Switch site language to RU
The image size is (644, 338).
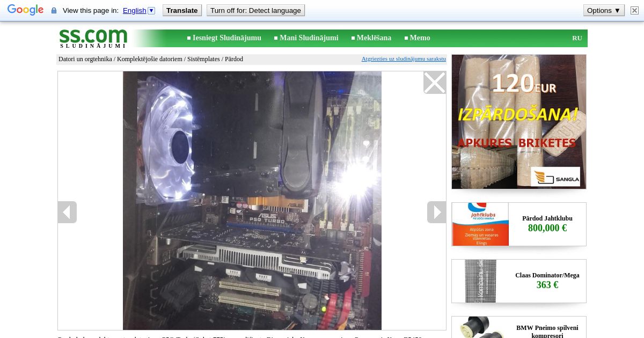pos(577,38)
